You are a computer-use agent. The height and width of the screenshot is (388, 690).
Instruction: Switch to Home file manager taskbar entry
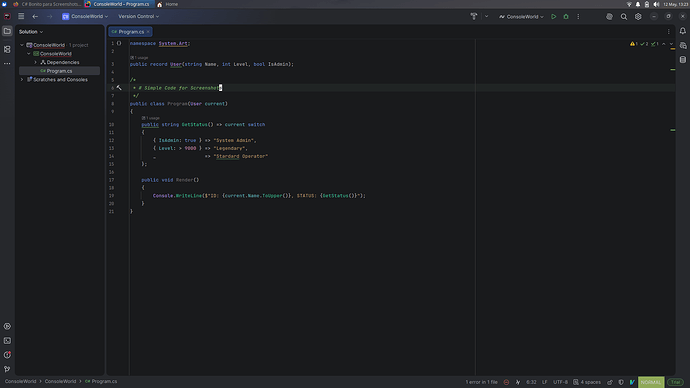pos(167,4)
